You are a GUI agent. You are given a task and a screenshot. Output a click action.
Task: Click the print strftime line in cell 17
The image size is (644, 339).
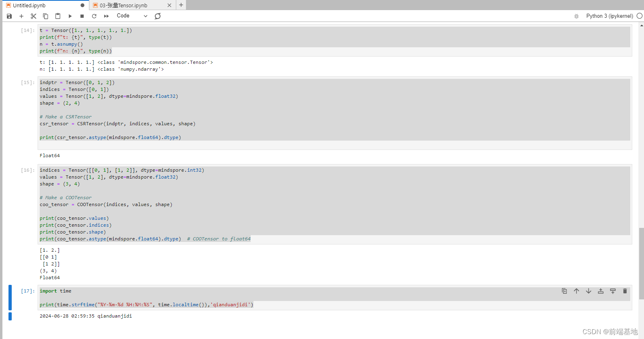[x=146, y=305]
